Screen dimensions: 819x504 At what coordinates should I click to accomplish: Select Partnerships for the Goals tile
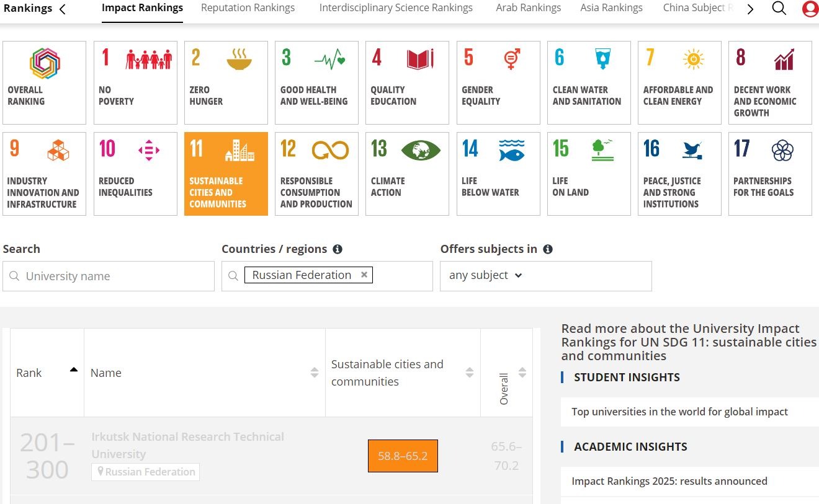770,174
